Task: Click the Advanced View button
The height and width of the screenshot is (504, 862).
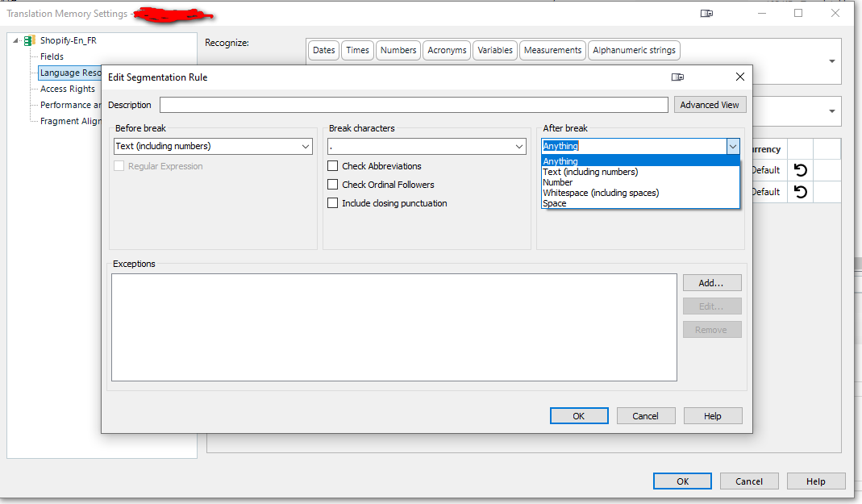Action: [x=710, y=104]
